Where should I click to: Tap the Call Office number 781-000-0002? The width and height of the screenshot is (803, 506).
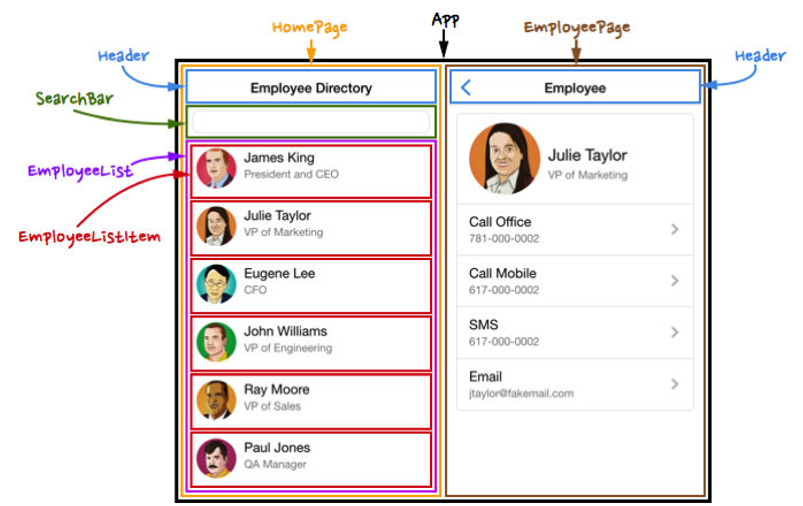pyautogui.click(x=504, y=239)
